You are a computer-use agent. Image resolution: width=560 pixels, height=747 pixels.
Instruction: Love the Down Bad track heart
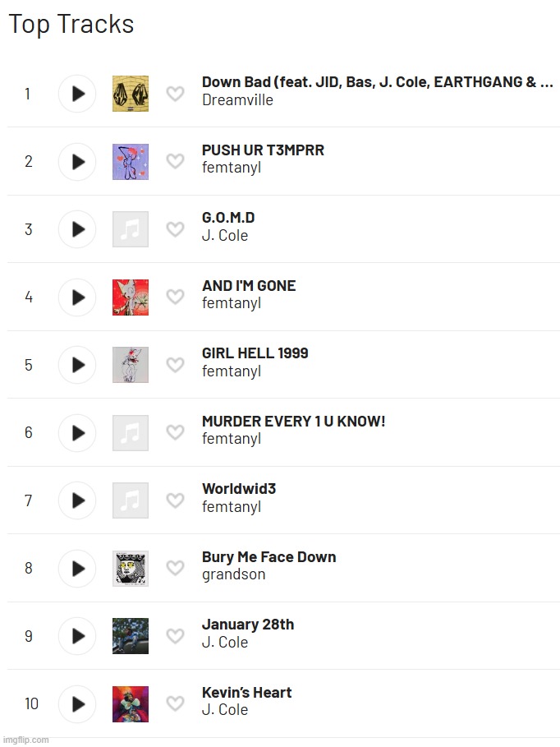(x=175, y=94)
